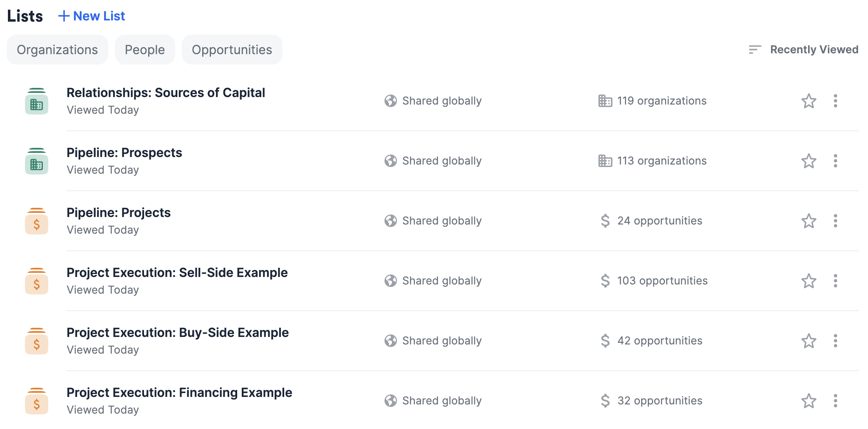Click the green organization list icon for Relationships: Sources of Capital

[x=37, y=101]
